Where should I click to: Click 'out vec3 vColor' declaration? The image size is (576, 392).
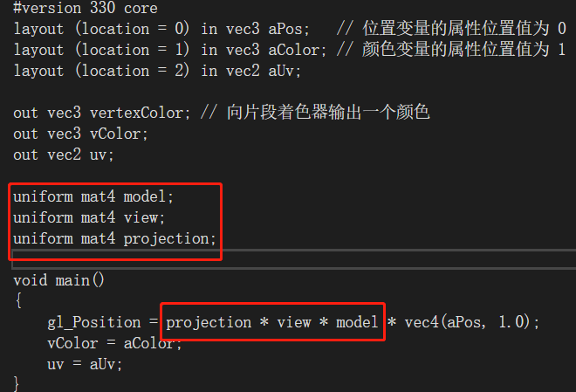[x=80, y=134]
